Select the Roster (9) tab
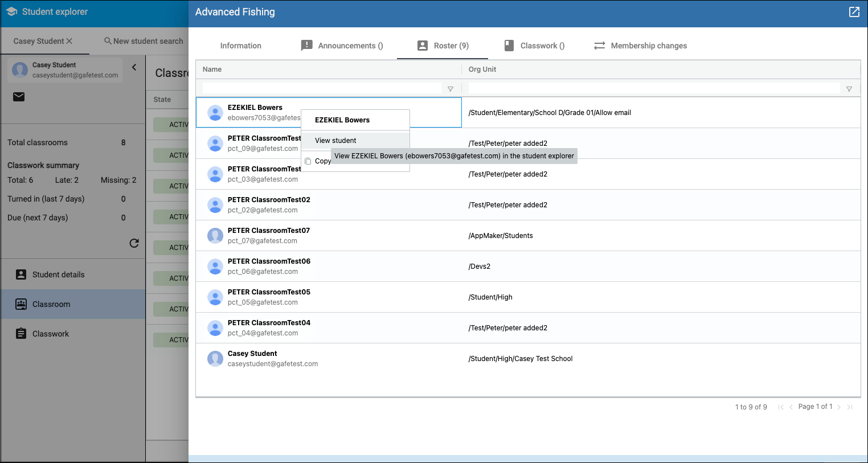The image size is (868, 463). (443, 46)
